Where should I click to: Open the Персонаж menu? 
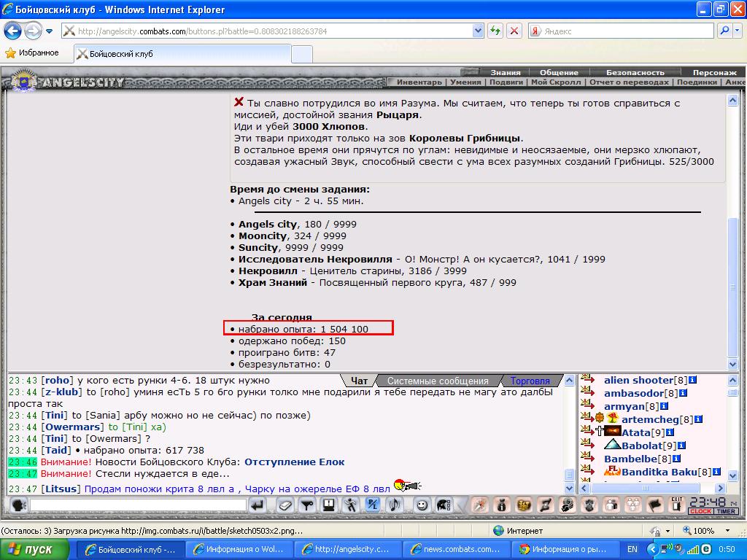click(x=715, y=72)
